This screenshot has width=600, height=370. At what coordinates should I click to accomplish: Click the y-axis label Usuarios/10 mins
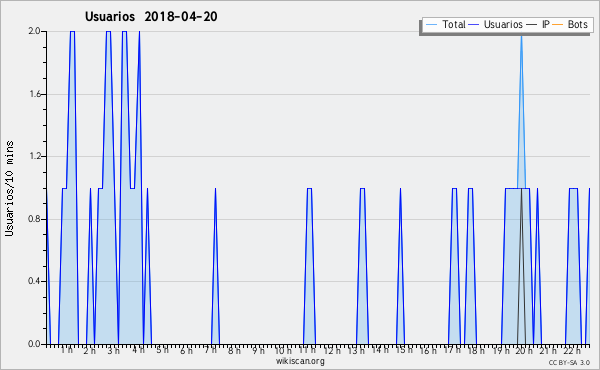click(x=9, y=189)
